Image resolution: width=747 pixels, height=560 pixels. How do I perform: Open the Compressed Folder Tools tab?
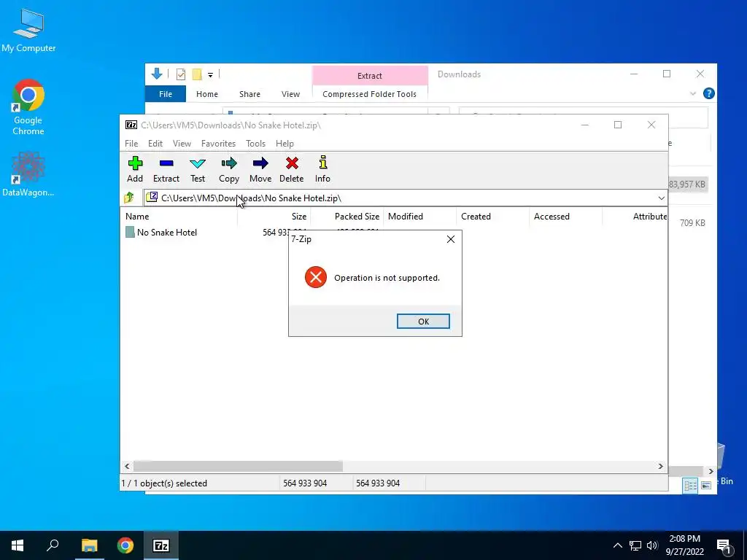(x=369, y=94)
